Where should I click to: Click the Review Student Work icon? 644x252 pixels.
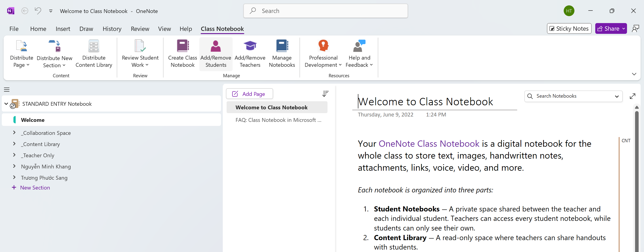(140, 46)
